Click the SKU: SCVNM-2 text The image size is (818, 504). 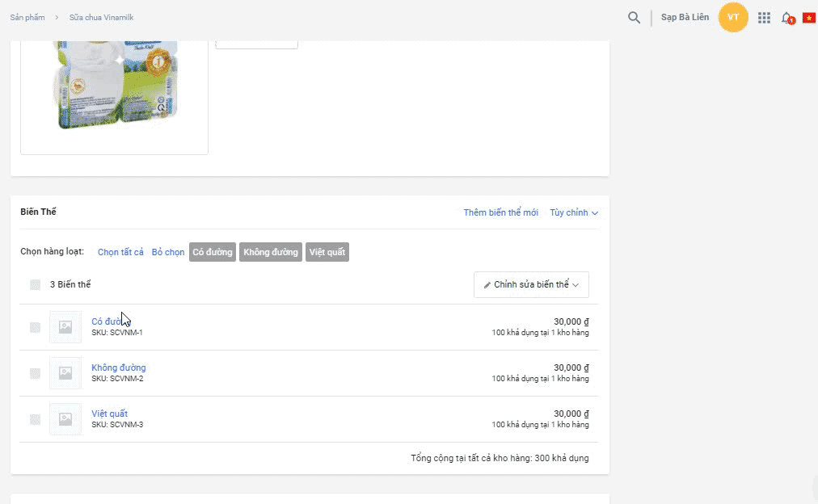[117, 378]
